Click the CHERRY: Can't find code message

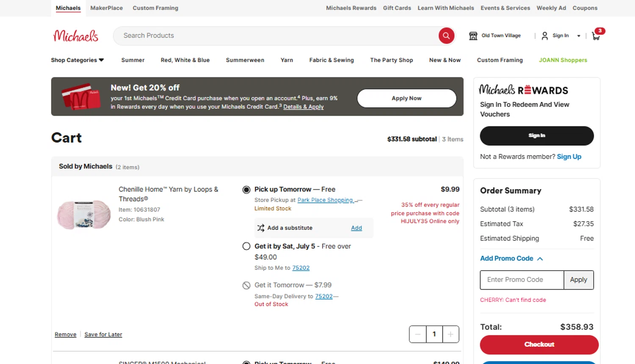[513, 300]
